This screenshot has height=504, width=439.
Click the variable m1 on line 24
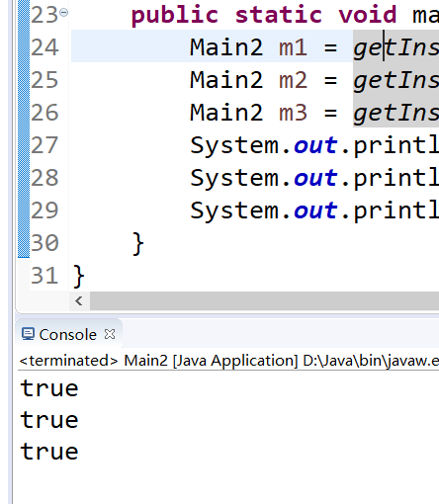293,47
